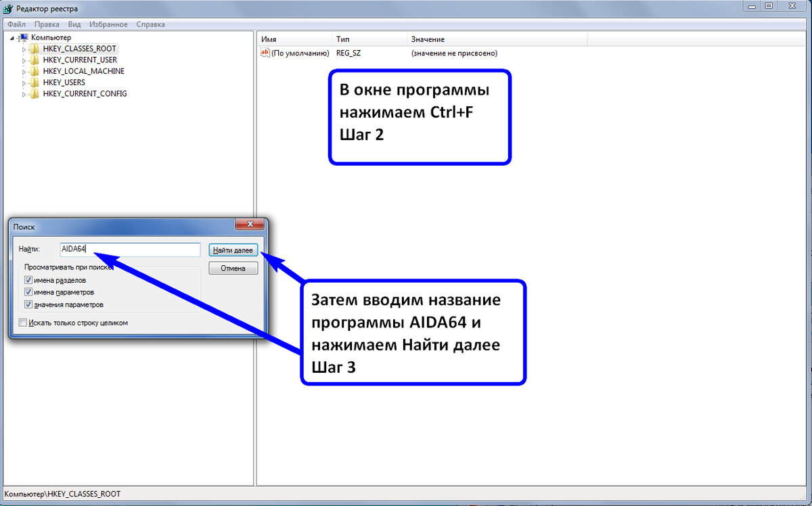Click the HKEY_CLASSES_ROOT folder icon
Viewport: 812px width, 506px height.
click(35, 49)
